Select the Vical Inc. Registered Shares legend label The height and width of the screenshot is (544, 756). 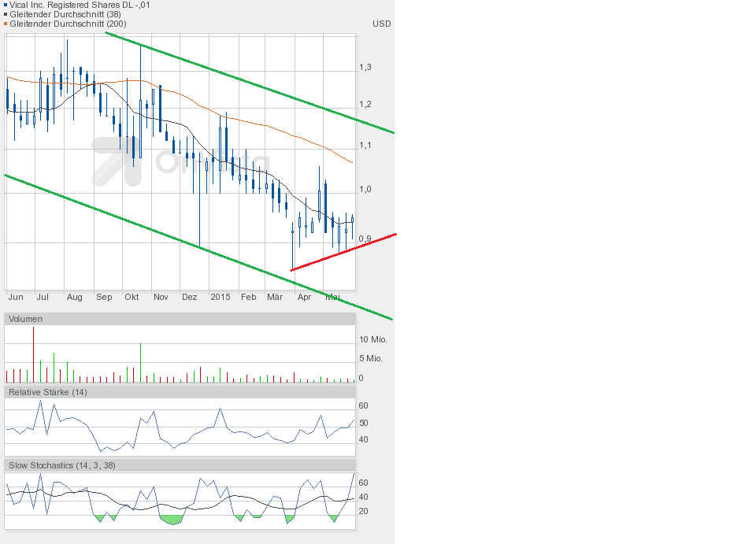coord(80,5)
